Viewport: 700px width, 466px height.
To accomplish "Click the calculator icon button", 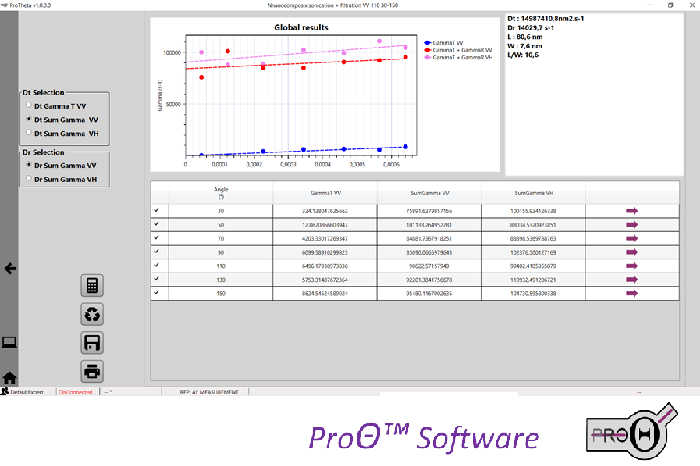I will point(92,286).
